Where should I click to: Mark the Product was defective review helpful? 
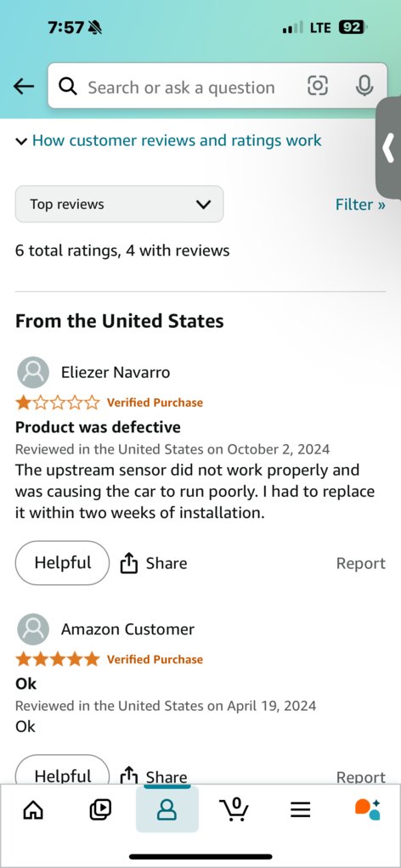tap(63, 563)
